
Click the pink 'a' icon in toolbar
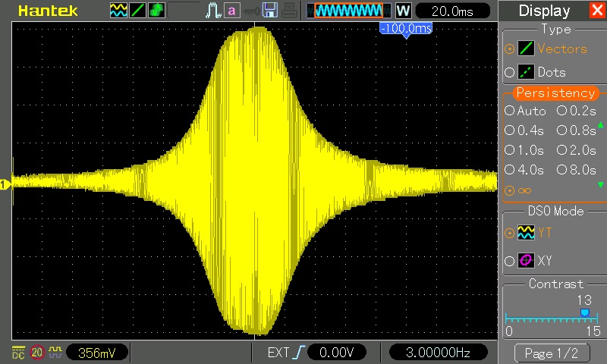click(232, 11)
